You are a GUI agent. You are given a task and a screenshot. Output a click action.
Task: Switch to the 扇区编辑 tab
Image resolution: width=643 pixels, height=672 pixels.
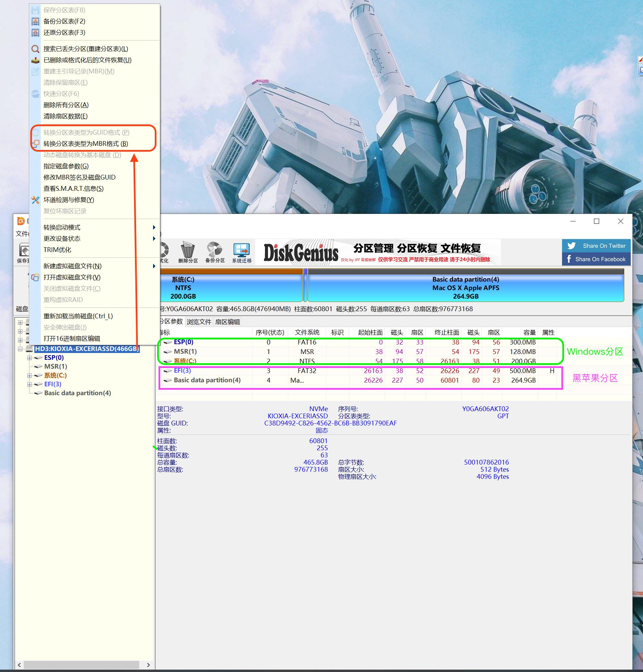coord(228,322)
